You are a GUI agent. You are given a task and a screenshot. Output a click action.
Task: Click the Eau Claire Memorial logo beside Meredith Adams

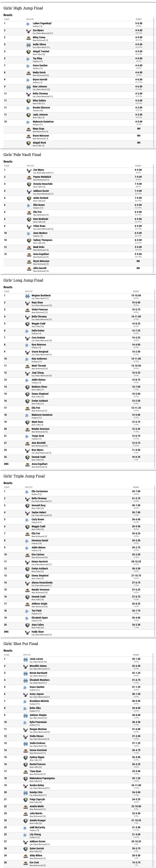click(x=25, y=667)
